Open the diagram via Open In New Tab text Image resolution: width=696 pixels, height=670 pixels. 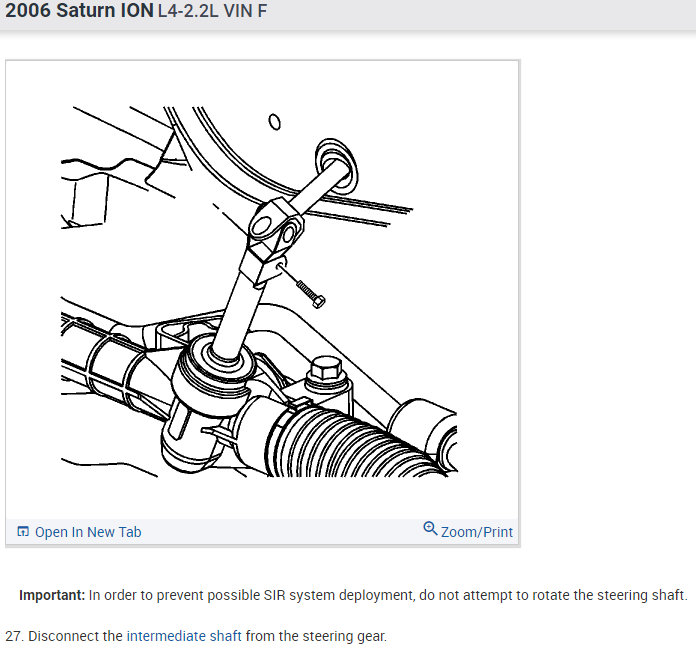coord(88,531)
